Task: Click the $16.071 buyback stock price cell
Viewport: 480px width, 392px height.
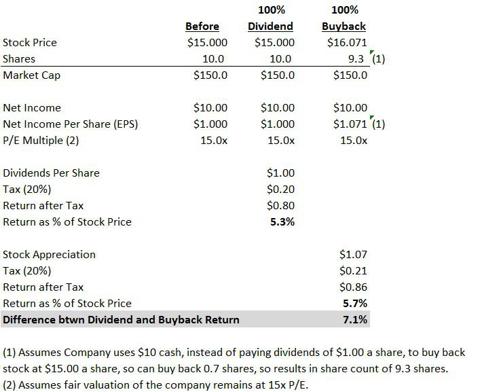Action: pos(347,42)
